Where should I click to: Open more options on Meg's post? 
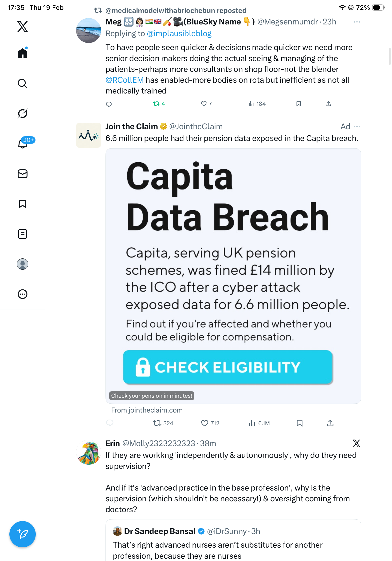[x=357, y=22]
